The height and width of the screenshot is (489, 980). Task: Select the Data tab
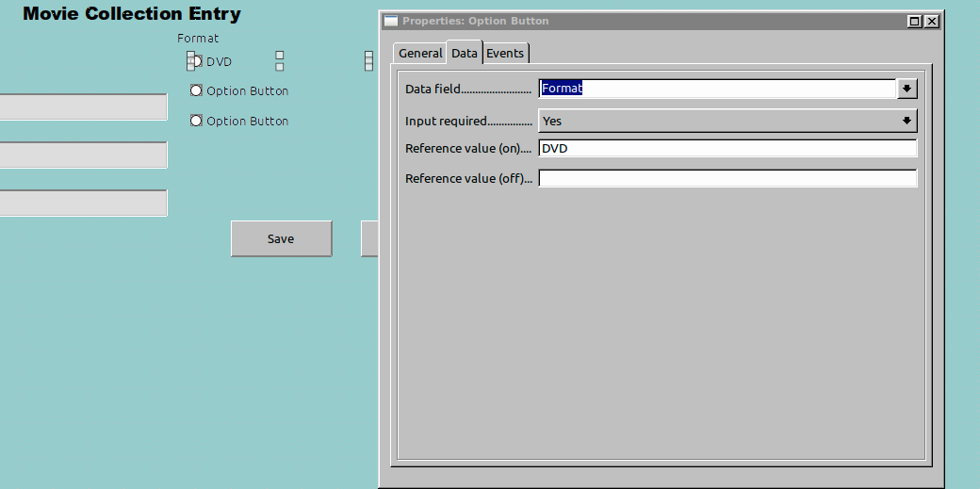tap(465, 54)
